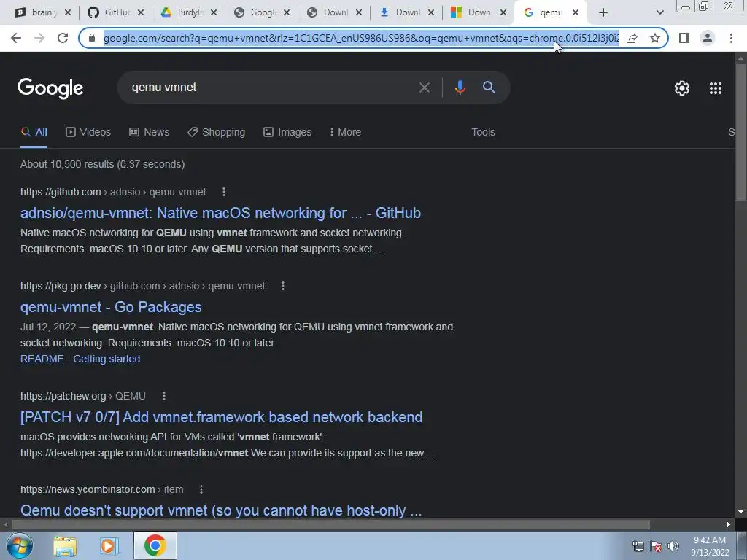Click Chrome icon on taskbar
Image resolution: width=747 pixels, height=560 pixels.
[x=155, y=546]
